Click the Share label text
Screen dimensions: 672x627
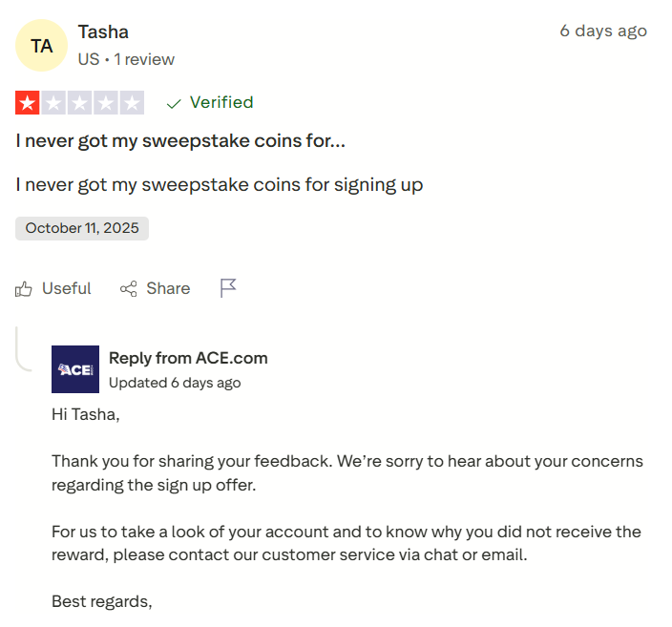tap(168, 288)
